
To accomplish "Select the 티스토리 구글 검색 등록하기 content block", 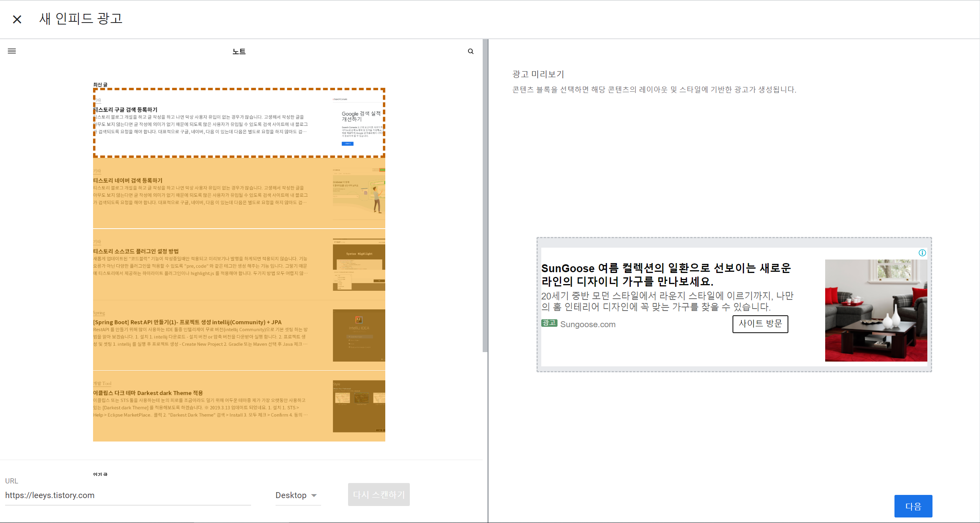I will click(x=239, y=123).
